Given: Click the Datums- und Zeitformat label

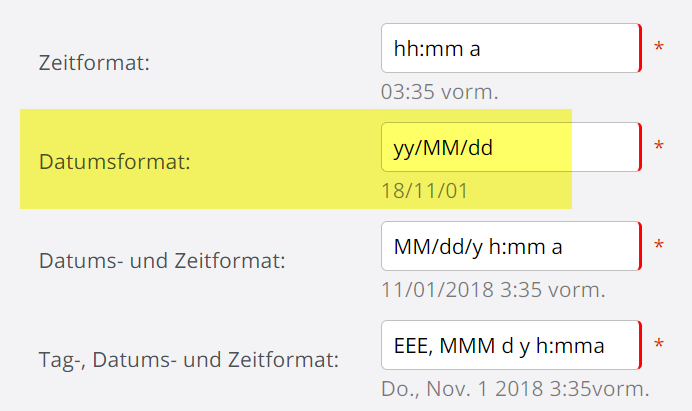Looking at the screenshot, I should pyautogui.click(x=162, y=261).
